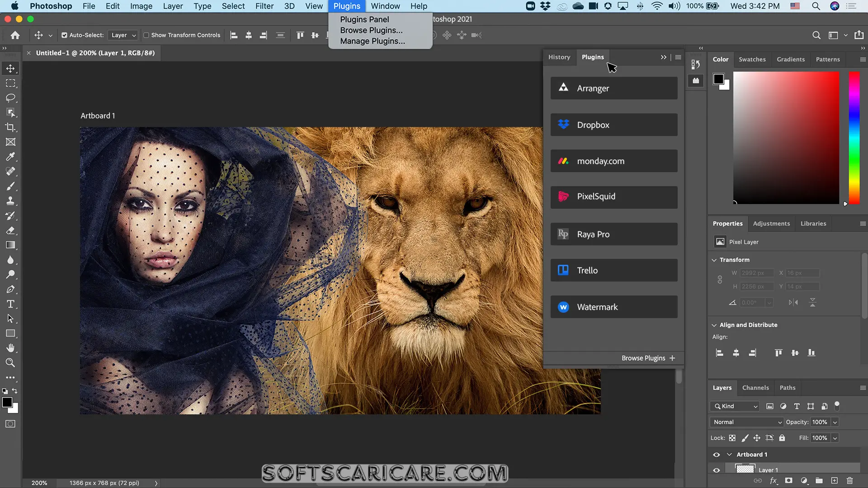Toggle Show Transform Controls checkbox
The width and height of the screenshot is (868, 488).
pyautogui.click(x=146, y=35)
